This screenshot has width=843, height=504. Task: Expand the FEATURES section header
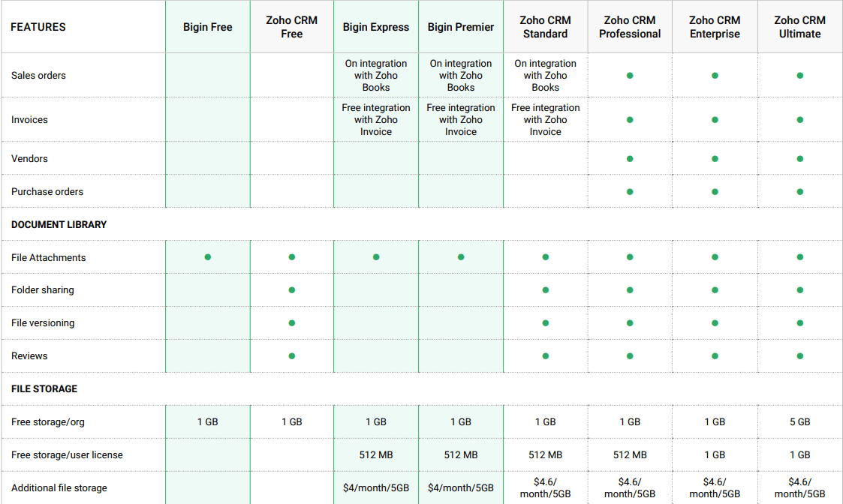(x=38, y=26)
